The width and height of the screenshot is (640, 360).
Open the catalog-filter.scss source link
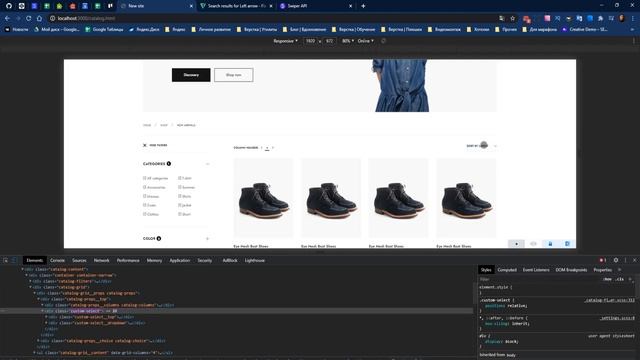pyautogui.click(x=609, y=300)
